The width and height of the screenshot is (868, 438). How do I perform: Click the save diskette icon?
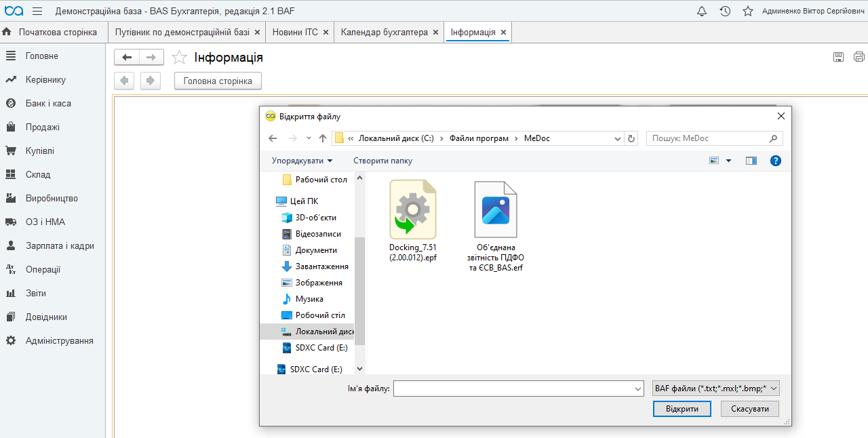839,57
